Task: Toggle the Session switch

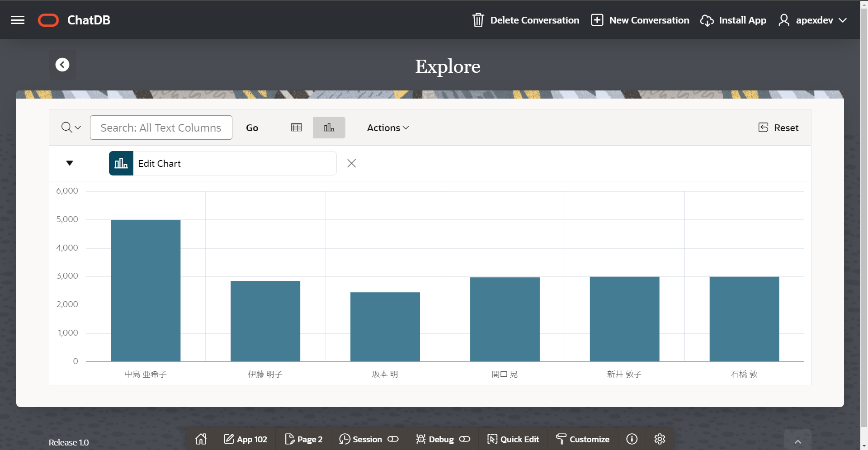Action: (393, 439)
